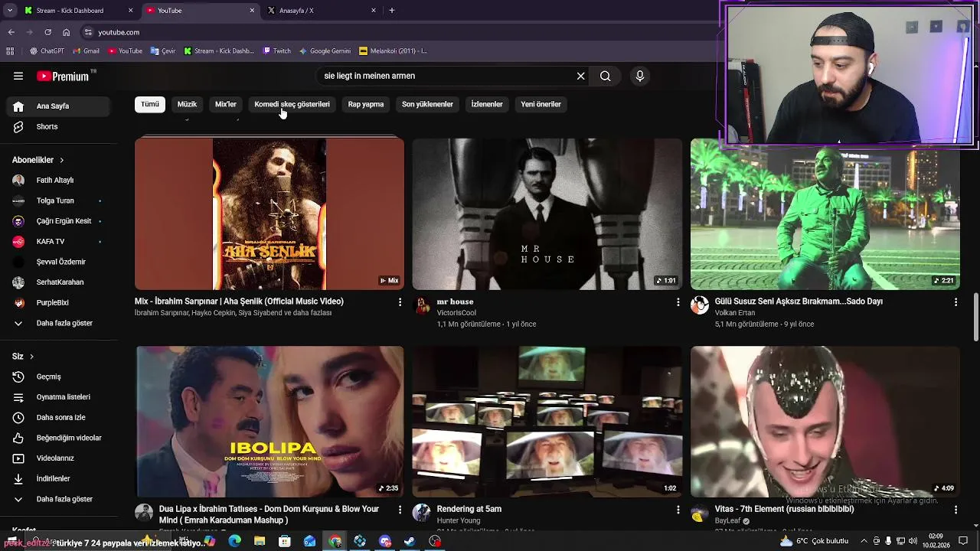The image size is (980, 551).
Task: Open options for Dua Lipa mashup video
Action: 400,510
